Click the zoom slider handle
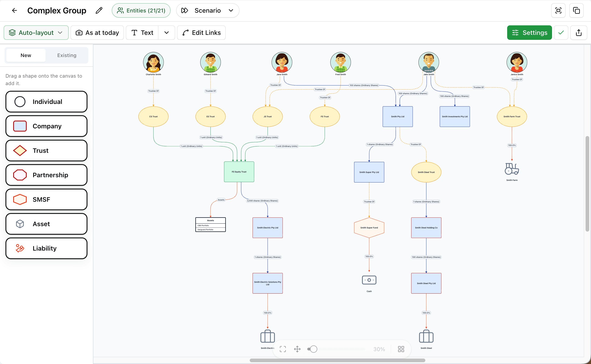The width and height of the screenshot is (591, 364). (313, 349)
